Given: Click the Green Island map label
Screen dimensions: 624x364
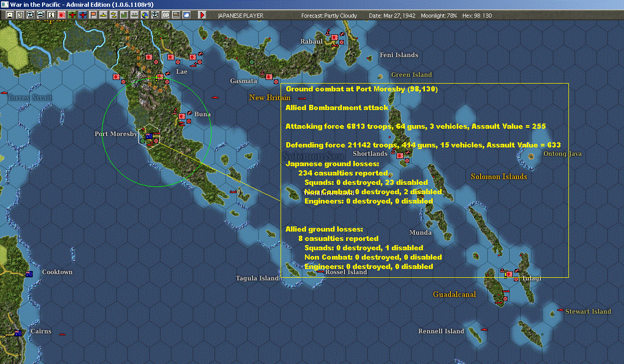Looking at the screenshot, I should 411,75.
